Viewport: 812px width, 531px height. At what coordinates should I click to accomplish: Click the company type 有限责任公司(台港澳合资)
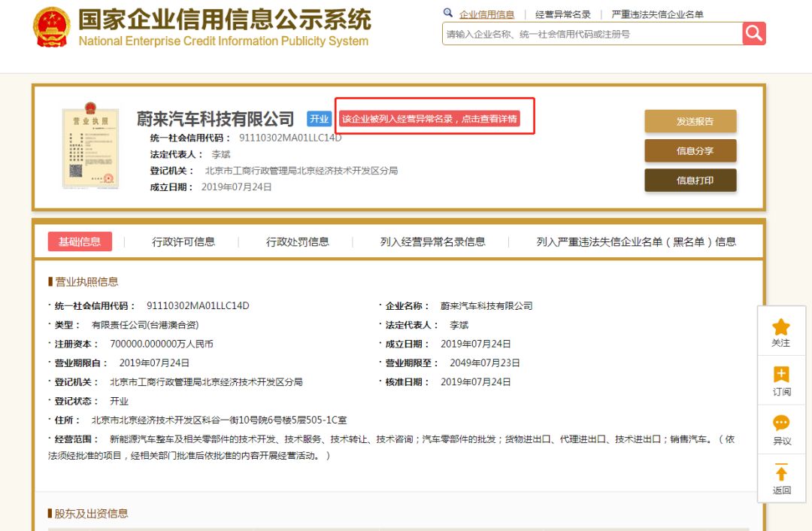coord(145,325)
